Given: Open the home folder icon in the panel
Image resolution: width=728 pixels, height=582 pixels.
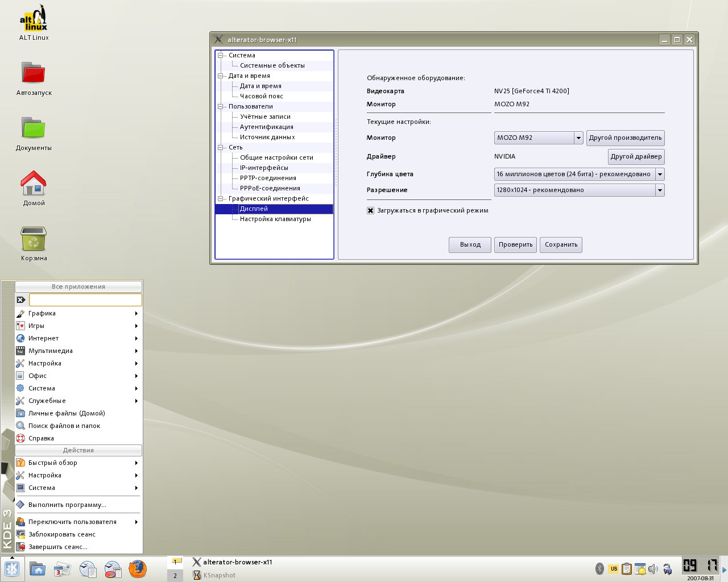Looking at the screenshot, I should 38,569.
